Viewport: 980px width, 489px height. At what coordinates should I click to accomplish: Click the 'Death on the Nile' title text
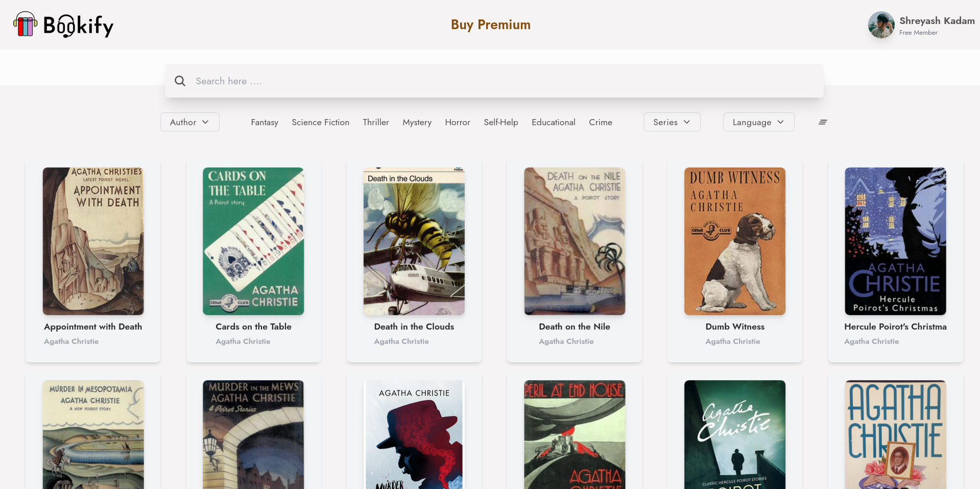point(575,327)
